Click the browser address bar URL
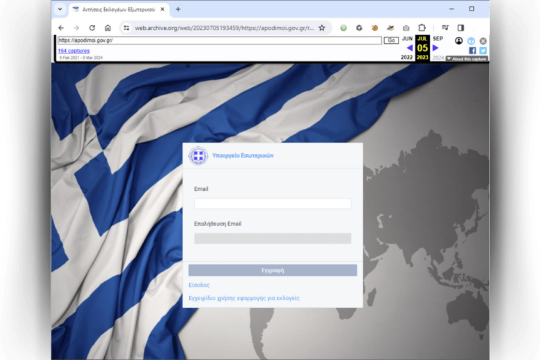The height and width of the screenshot is (360, 540). tap(224, 28)
